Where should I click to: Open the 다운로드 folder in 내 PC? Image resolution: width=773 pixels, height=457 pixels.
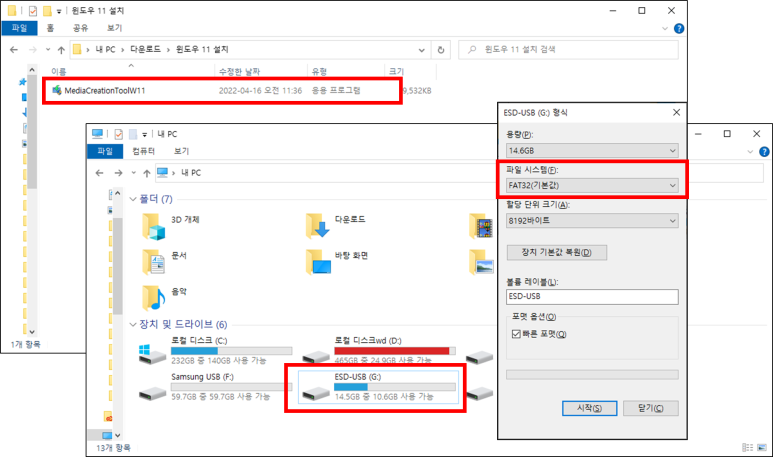(317, 226)
